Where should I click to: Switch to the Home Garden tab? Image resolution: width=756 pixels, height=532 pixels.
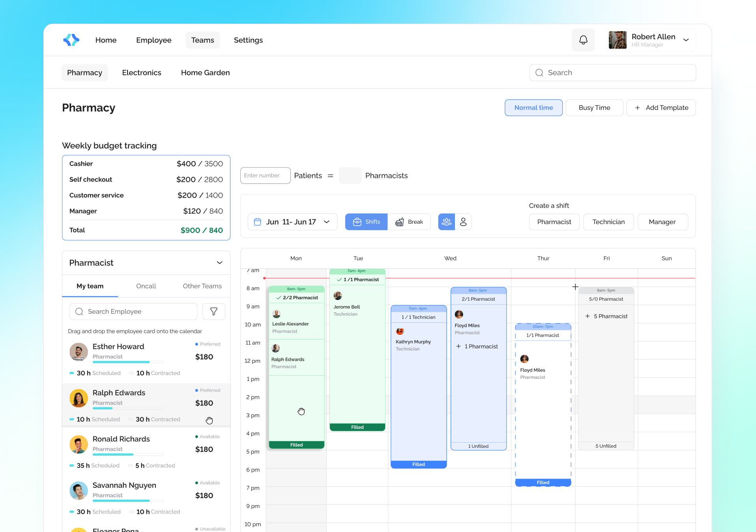coord(205,73)
